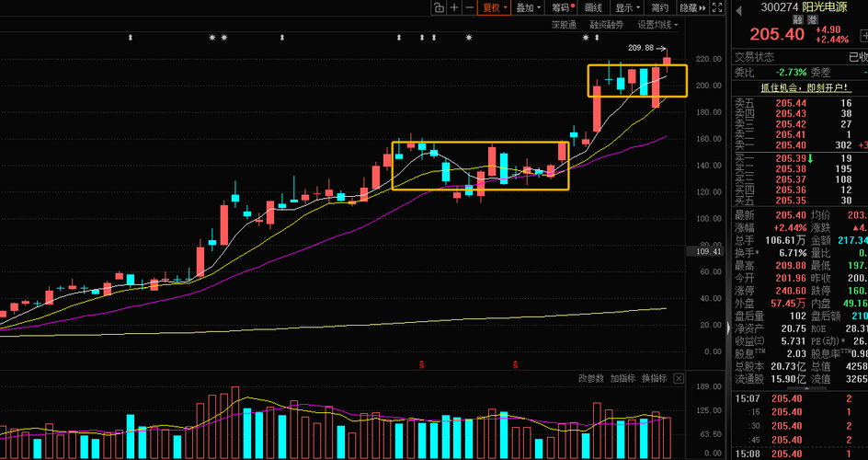Viewport: 868px width, 460px height.
Task: Click the 最高 209.88 value
Action: coord(791,265)
